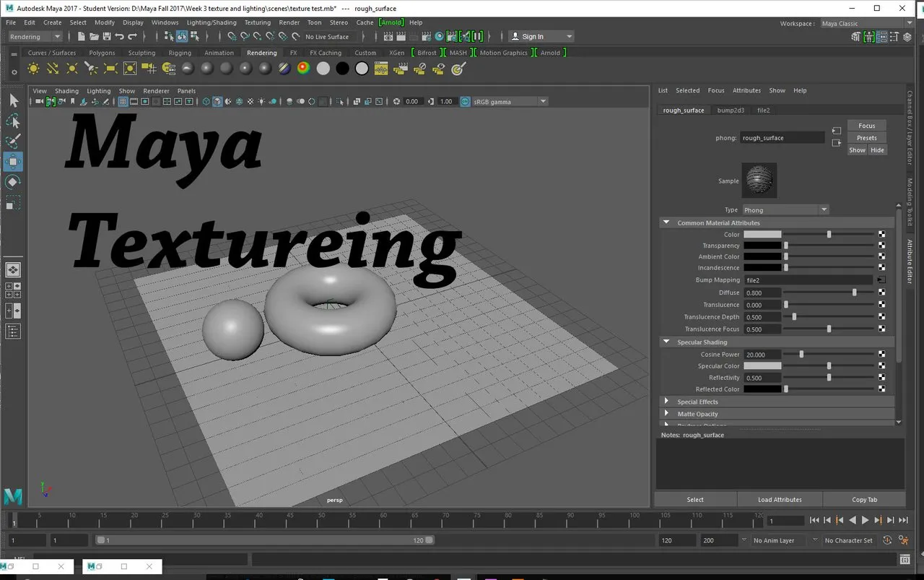Open animation preferences running-man icon
The image size is (924, 580).
(904, 540)
